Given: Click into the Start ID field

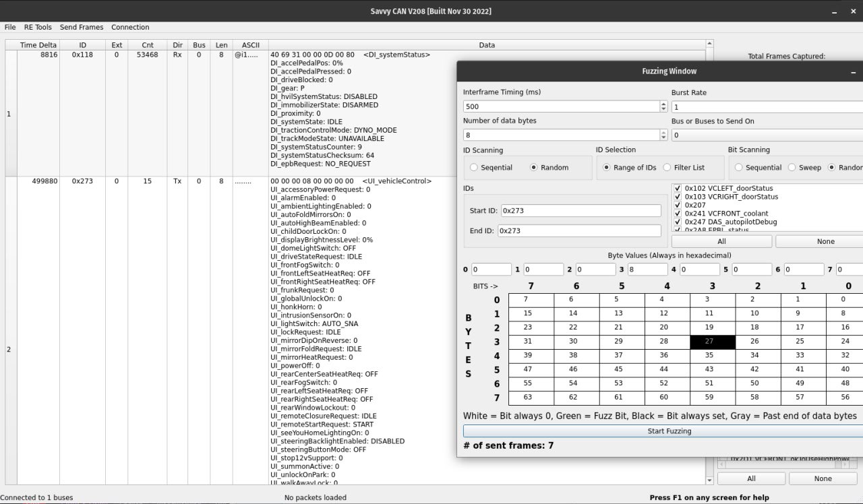Looking at the screenshot, I should pos(580,211).
